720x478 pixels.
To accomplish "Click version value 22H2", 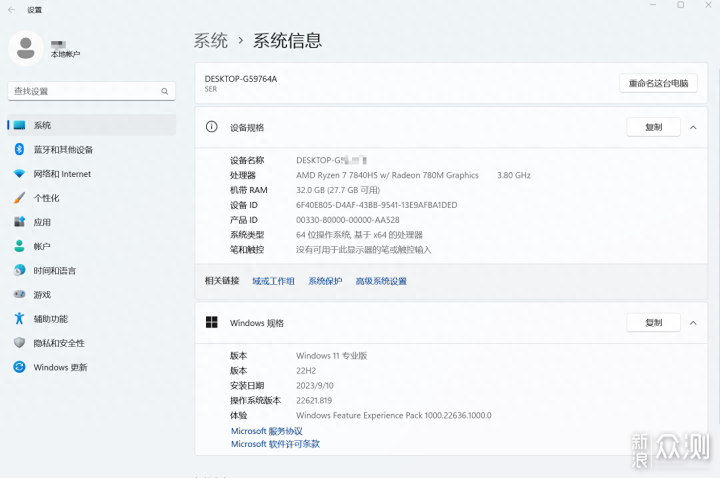I will click(x=306, y=371).
